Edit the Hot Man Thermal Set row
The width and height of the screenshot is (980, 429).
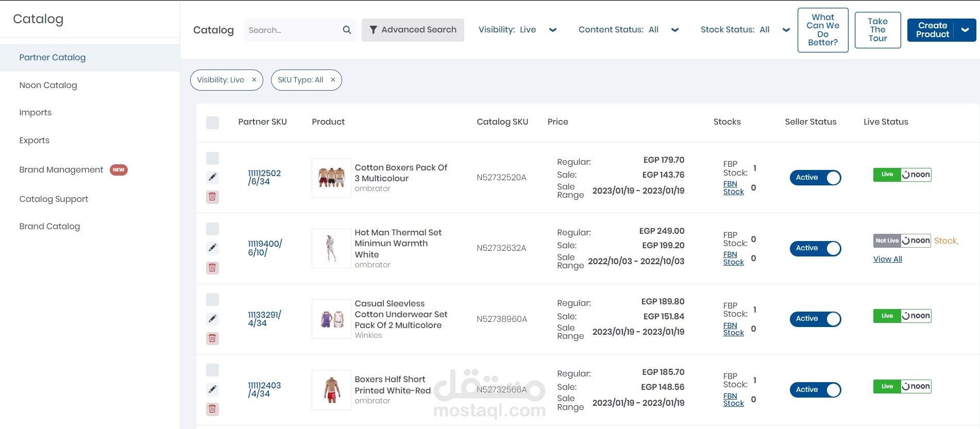(x=212, y=248)
